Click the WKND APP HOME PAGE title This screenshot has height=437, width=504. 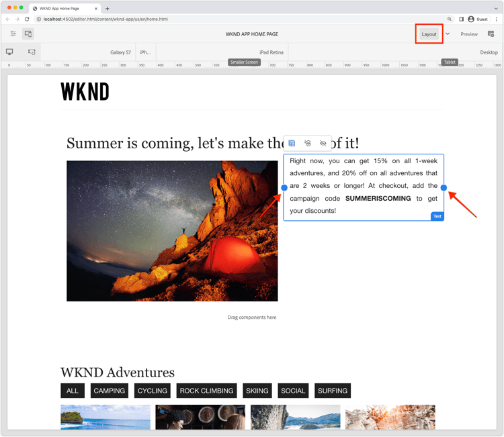coord(252,34)
